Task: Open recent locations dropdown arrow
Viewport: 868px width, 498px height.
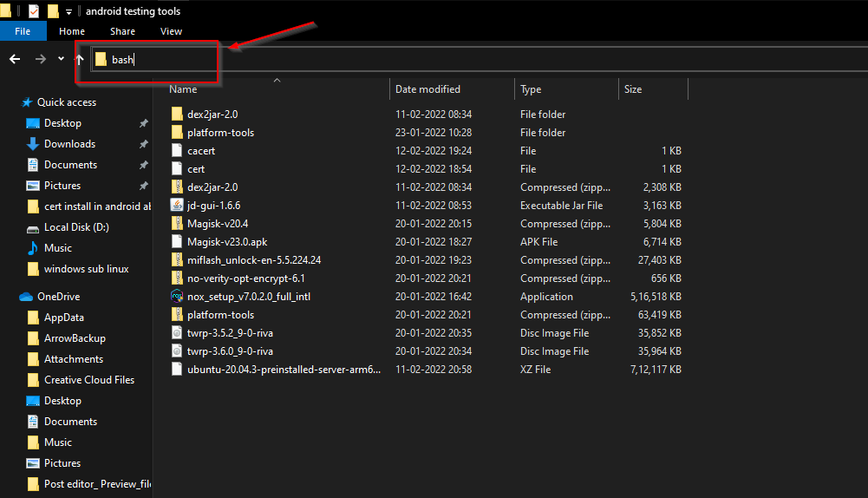Action: (61, 59)
